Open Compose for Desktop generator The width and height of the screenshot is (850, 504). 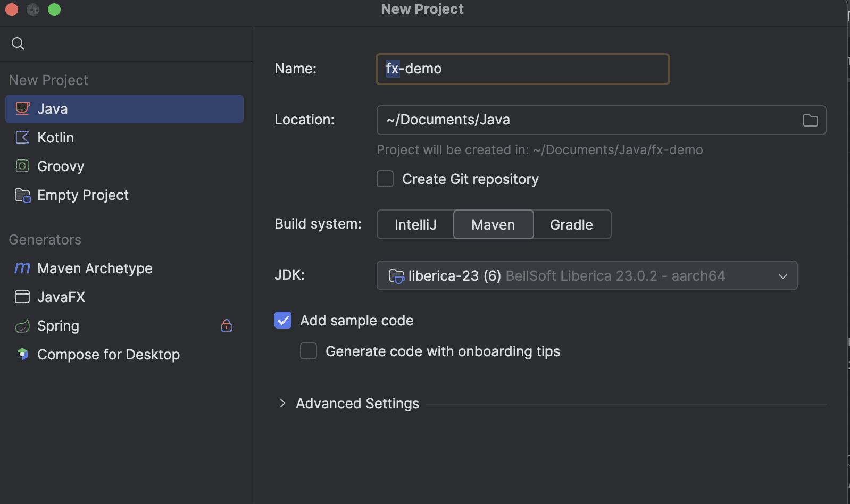click(124, 355)
